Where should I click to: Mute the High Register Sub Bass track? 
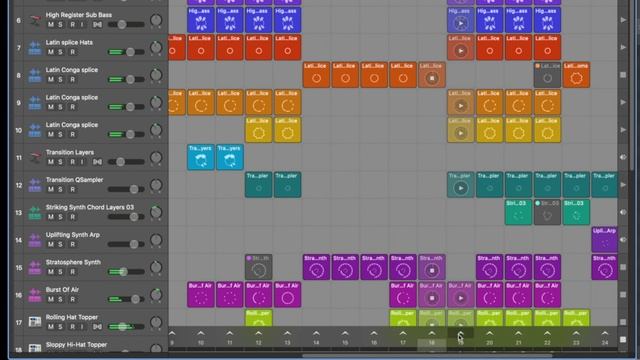51,25
